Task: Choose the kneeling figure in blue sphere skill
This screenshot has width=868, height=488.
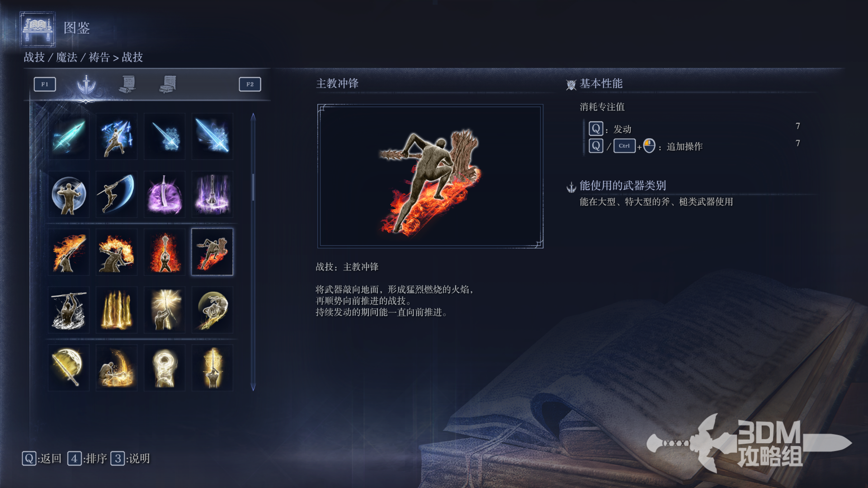Action: (69, 194)
